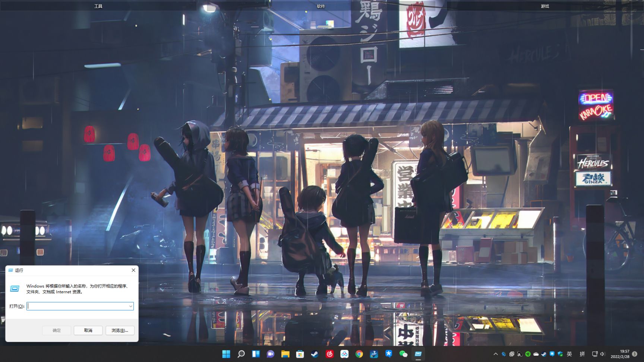Click the 'Windows 将根据你所输入的名称' description text

78,289
